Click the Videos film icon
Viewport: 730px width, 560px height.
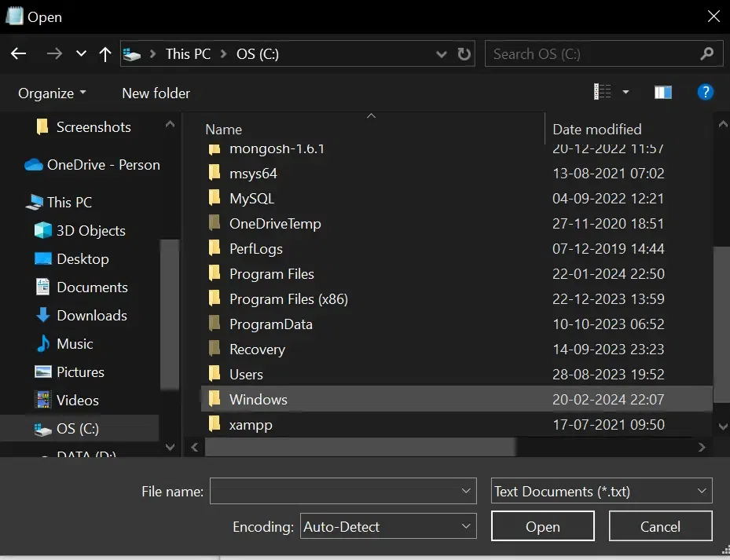(43, 400)
